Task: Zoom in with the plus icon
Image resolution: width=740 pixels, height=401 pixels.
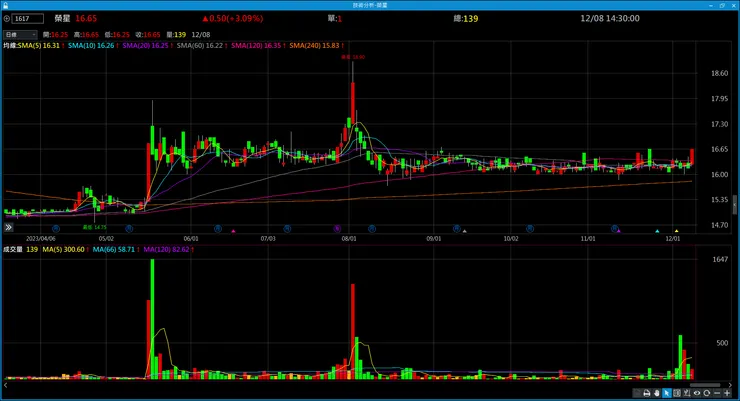Action: point(727,393)
